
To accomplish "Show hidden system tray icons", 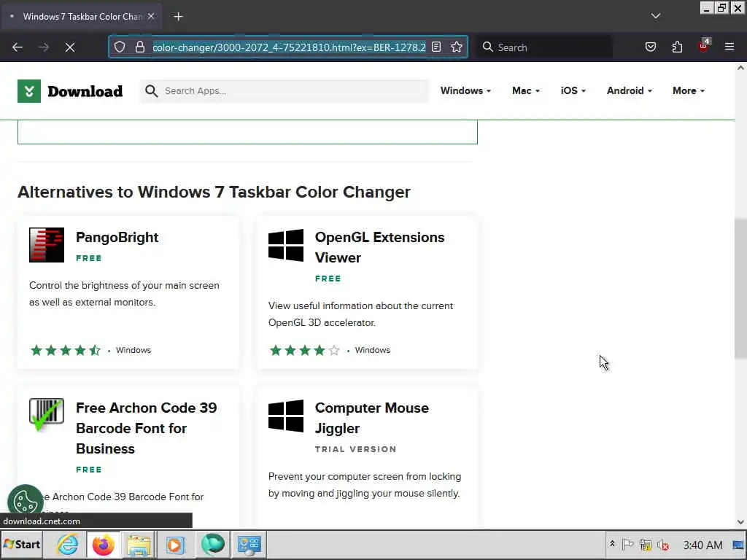I will pyautogui.click(x=612, y=544).
